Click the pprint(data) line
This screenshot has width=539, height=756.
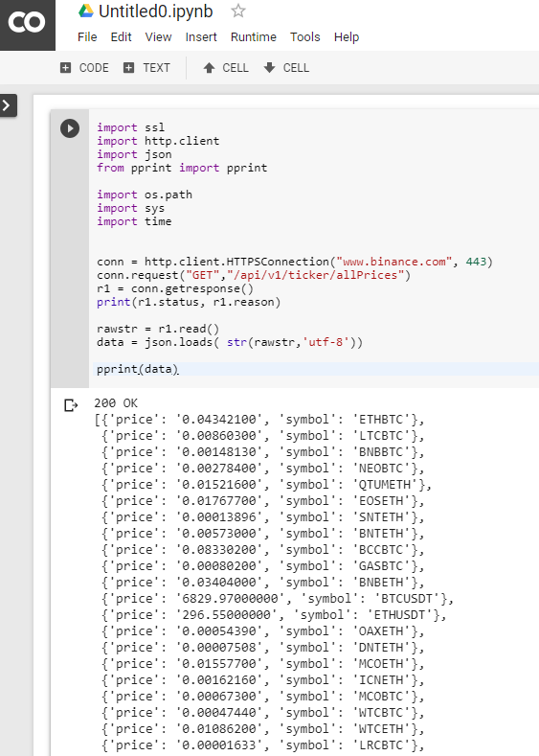[x=137, y=369]
